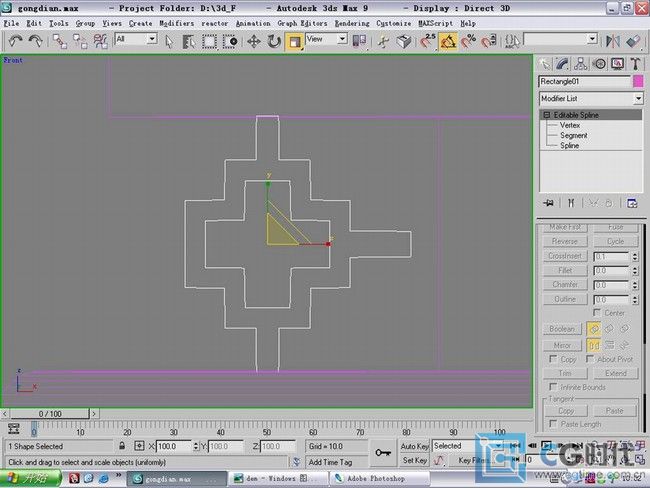The height and width of the screenshot is (488, 650).
Task: Click the Undo arrow icon
Action: coord(16,41)
